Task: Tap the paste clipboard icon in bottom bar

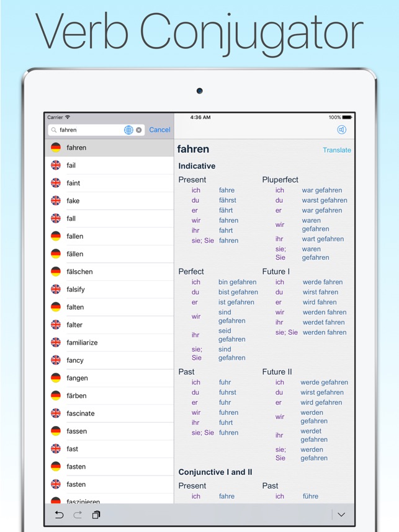Action: click(x=96, y=515)
